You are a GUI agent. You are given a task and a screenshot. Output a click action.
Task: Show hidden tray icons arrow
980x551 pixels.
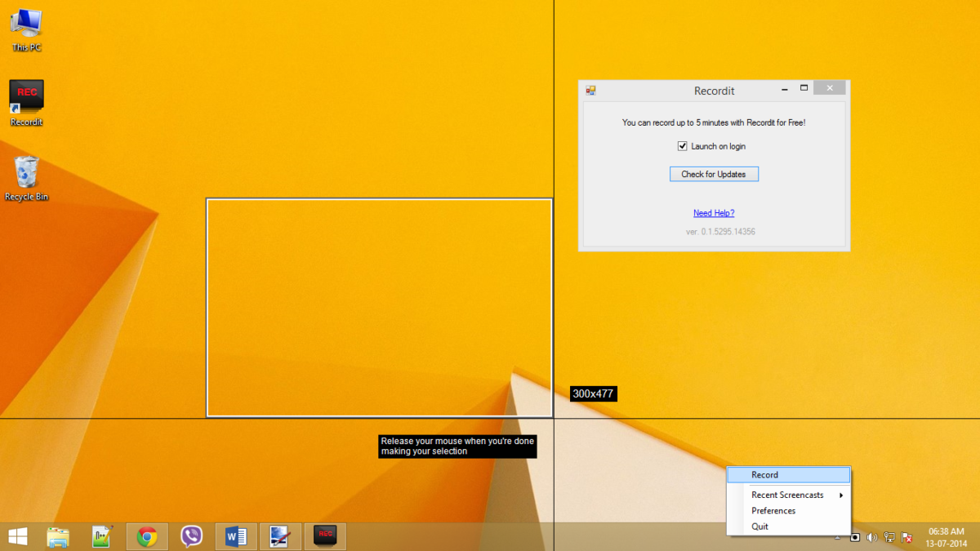click(838, 537)
